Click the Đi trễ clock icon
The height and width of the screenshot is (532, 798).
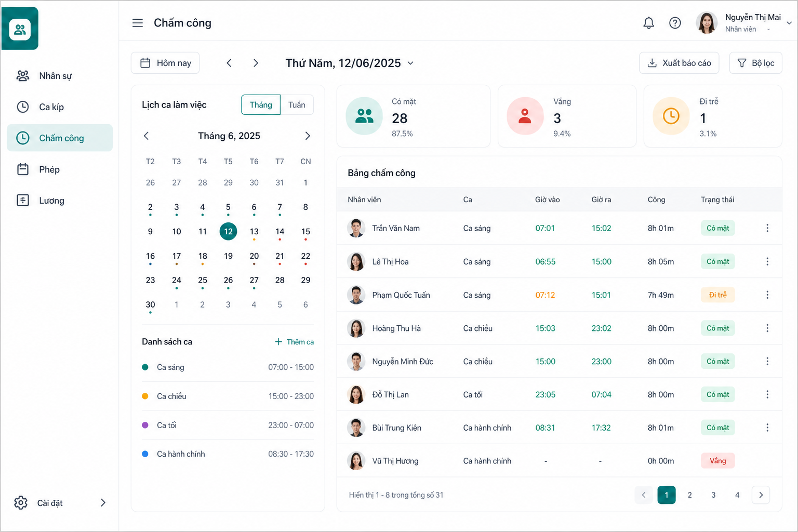tap(671, 116)
